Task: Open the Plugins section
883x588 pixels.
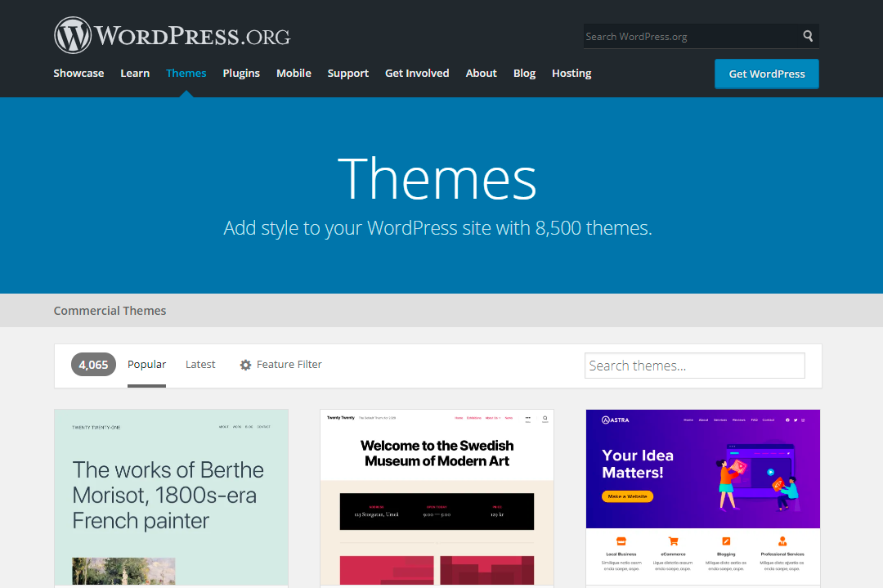Action: click(x=241, y=73)
